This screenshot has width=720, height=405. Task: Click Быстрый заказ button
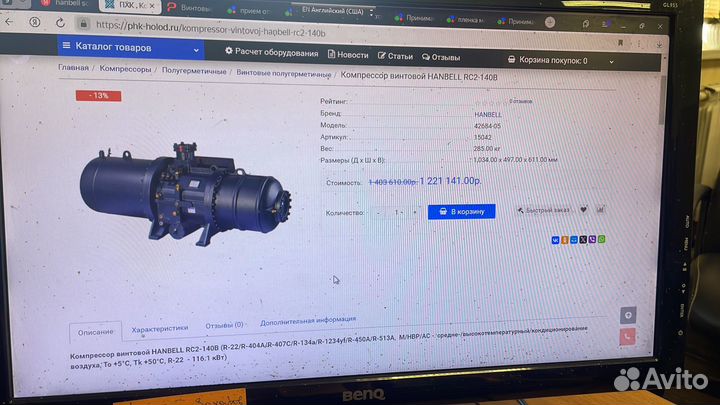point(544,210)
